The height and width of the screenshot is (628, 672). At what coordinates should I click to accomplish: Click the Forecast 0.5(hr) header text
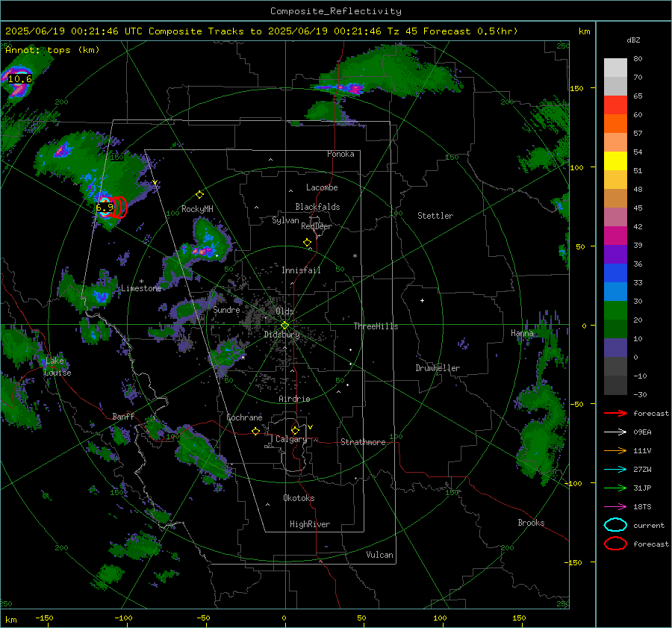(470, 31)
